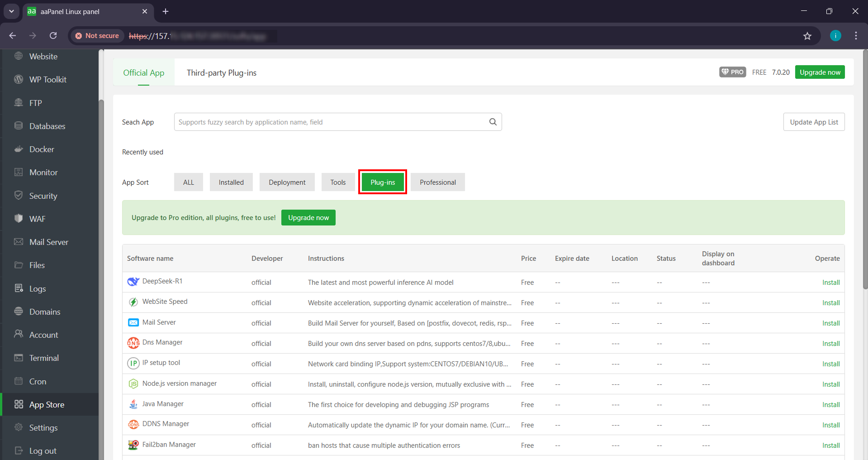Click the DeepSeek-R1 app icon
The height and width of the screenshot is (460, 868).
133,281
